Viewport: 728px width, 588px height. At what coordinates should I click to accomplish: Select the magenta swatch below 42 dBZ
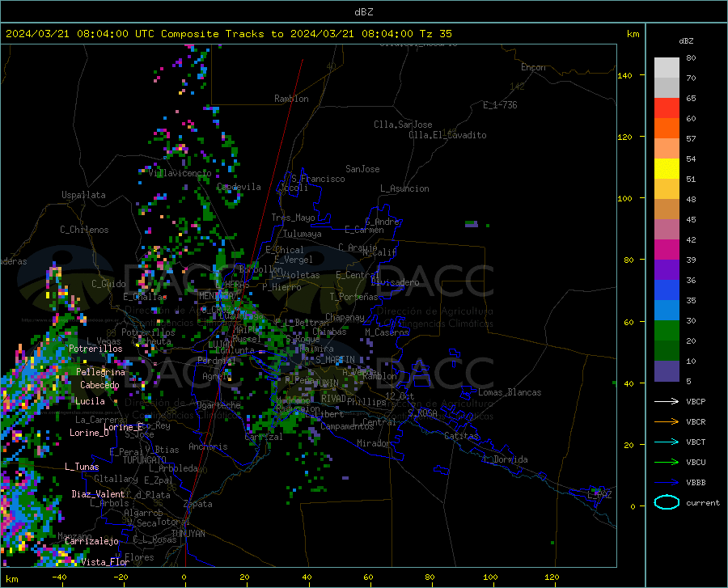point(667,250)
